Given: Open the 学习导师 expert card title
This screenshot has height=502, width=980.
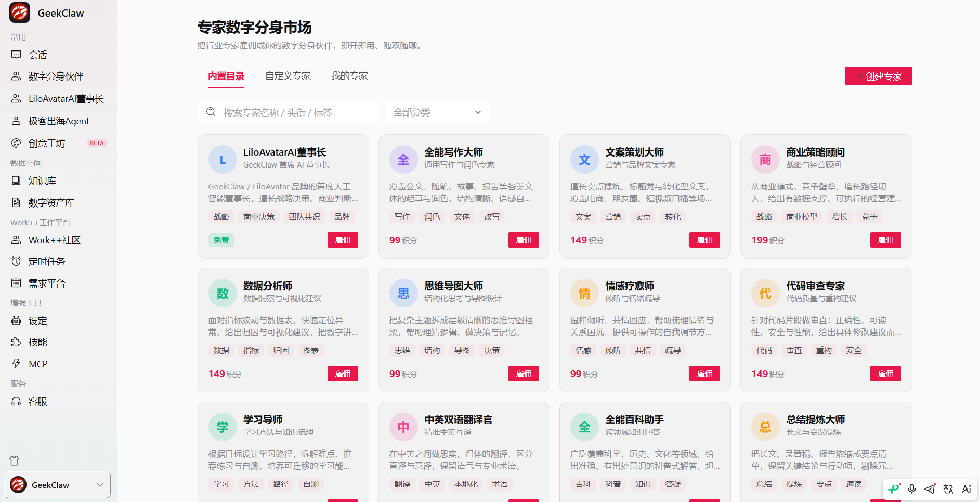Looking at the screenshot, I should [263, 419].
